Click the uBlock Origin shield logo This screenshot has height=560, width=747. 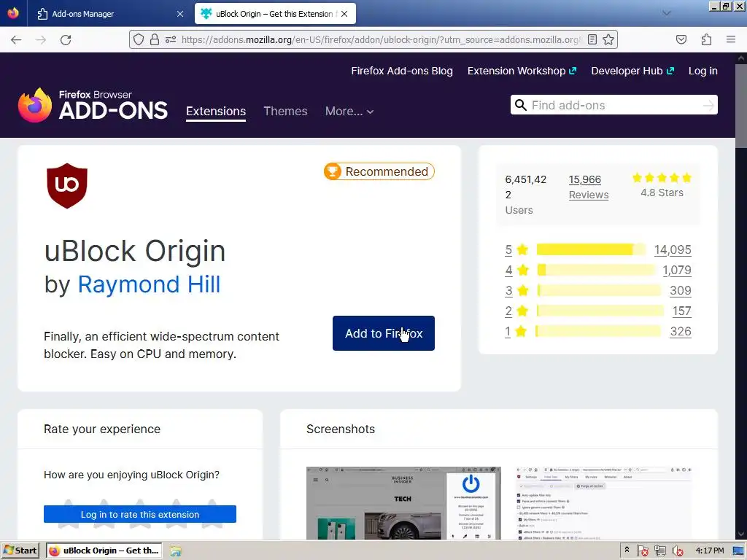67,186
